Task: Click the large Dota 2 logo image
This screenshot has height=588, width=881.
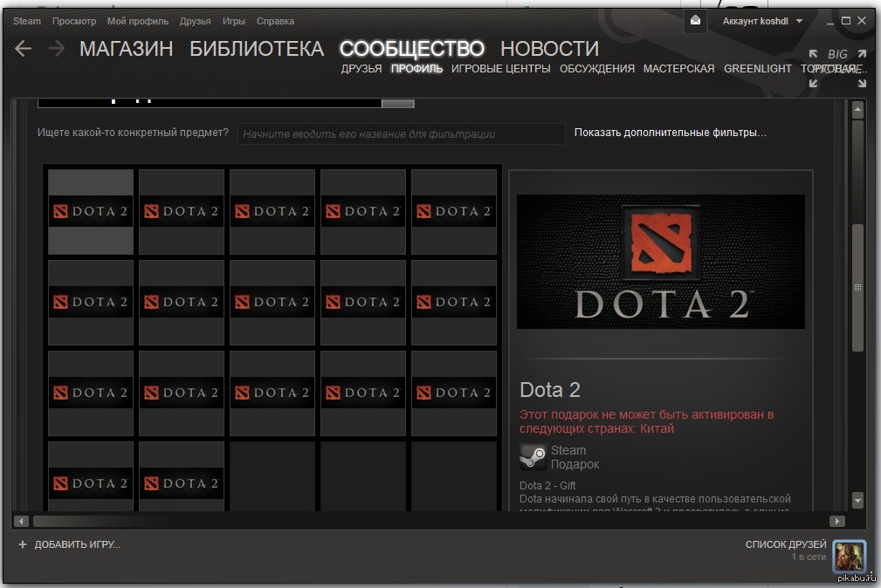Action: 660,261
